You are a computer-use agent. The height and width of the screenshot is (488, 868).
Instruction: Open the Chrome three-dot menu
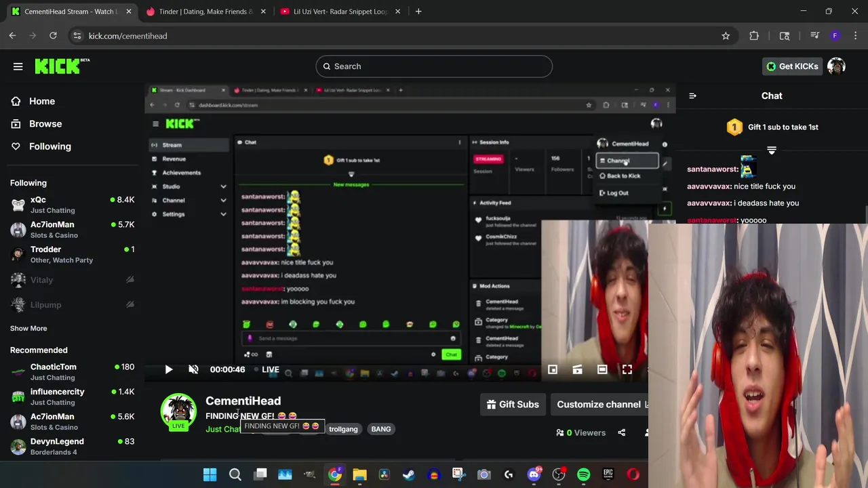(x=855, y=36)
